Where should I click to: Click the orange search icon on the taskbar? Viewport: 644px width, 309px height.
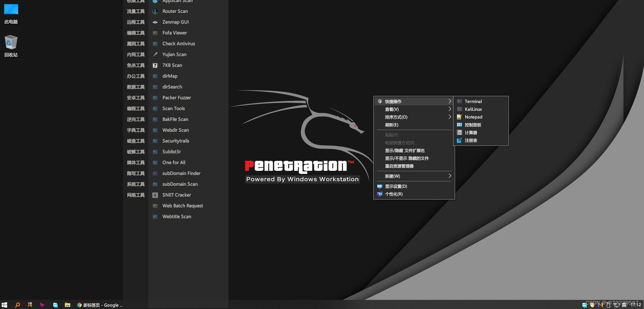click(18, 305)
